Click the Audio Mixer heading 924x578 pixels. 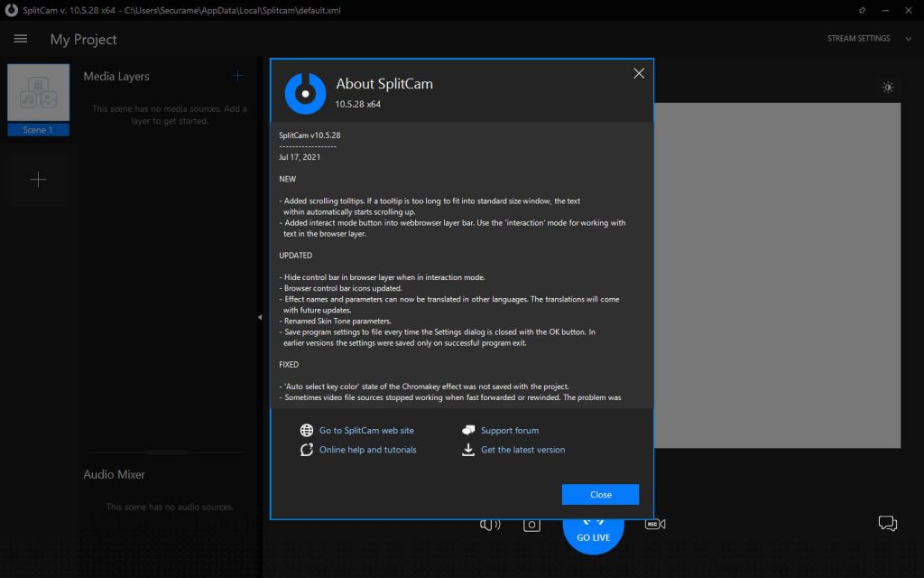tap(114, 474)
